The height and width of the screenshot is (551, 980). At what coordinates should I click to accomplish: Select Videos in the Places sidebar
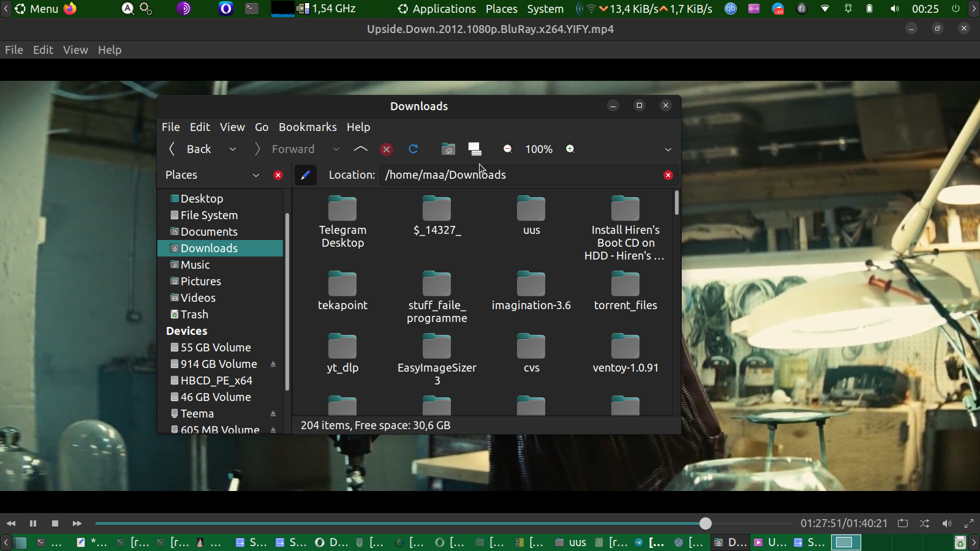pos(198,298)
